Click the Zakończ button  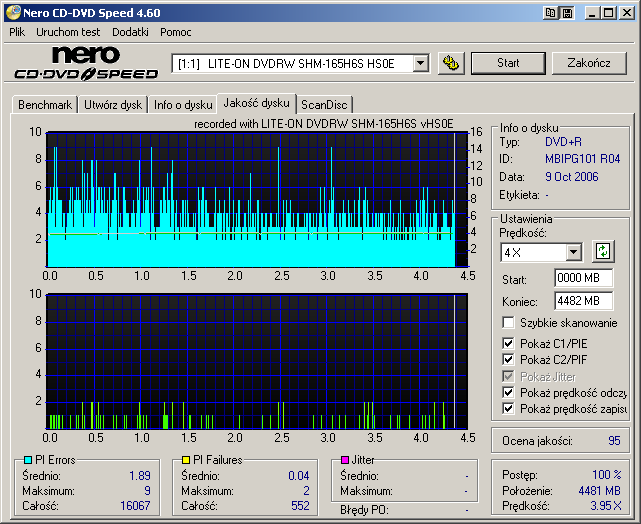[589, 63]
